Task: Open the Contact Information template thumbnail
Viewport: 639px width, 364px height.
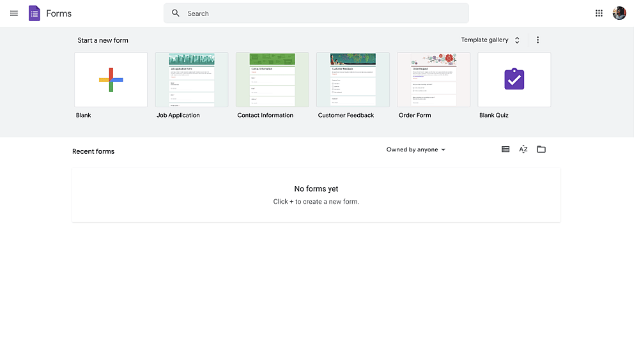Action: tap(272, 80)
